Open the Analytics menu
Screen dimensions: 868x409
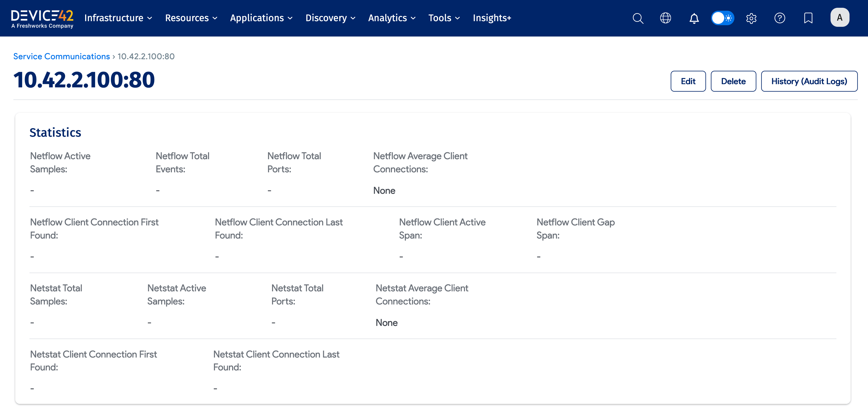(x=391, y=18)
